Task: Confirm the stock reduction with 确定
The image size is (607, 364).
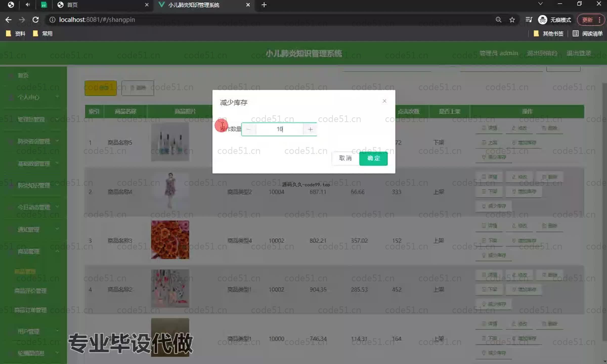Action: (373, 158)
